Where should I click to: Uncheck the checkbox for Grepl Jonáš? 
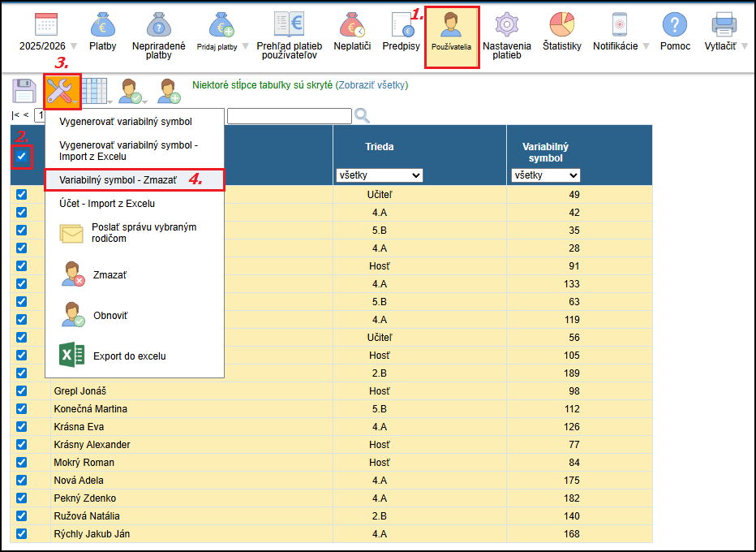click(22, 390)
